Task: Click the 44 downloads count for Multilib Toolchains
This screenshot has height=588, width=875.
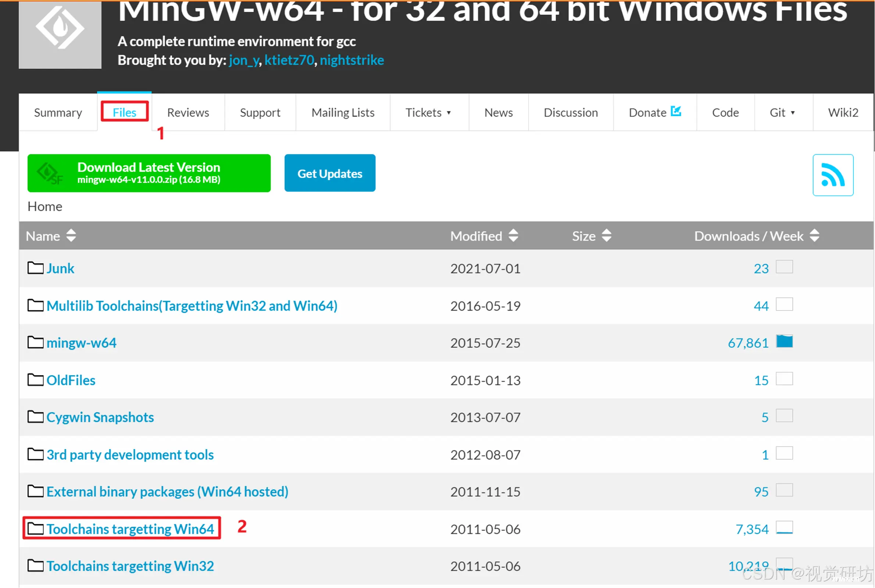Action: point(761,306)
